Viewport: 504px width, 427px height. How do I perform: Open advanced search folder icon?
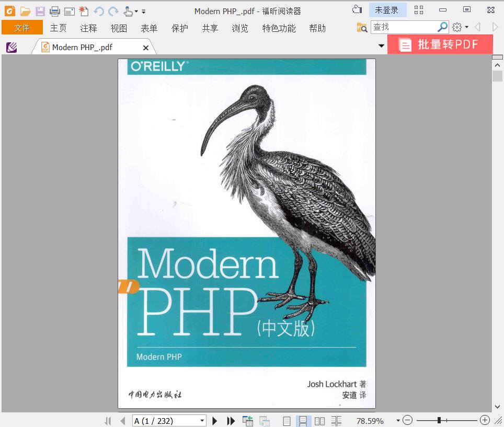[362, 27]
